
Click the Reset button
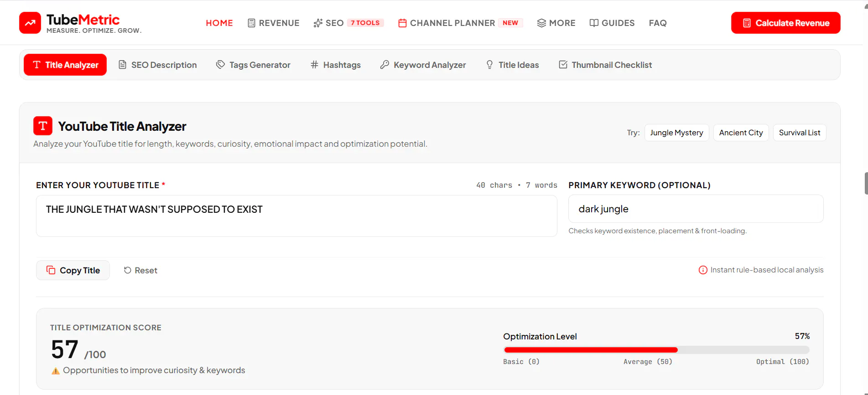(x=140, y=270)
